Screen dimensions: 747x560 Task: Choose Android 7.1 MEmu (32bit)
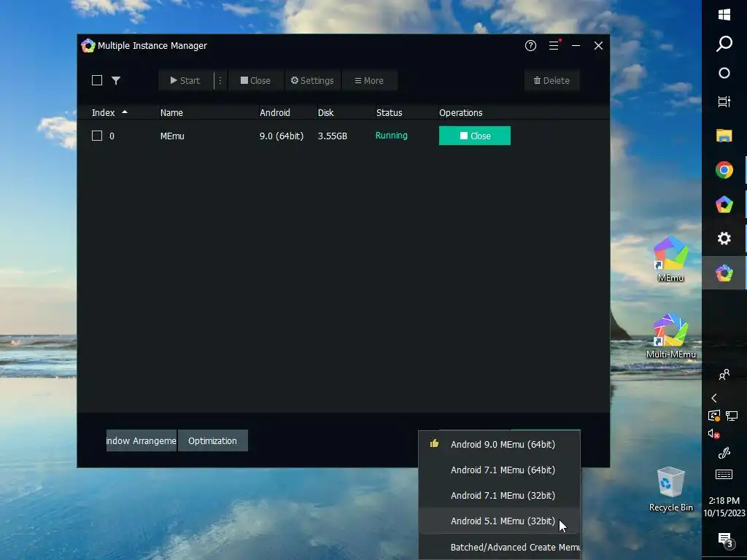point(499,496)
